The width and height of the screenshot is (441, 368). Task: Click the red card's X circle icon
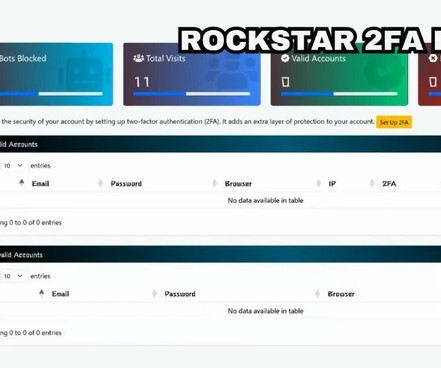[x=433, y=58]
